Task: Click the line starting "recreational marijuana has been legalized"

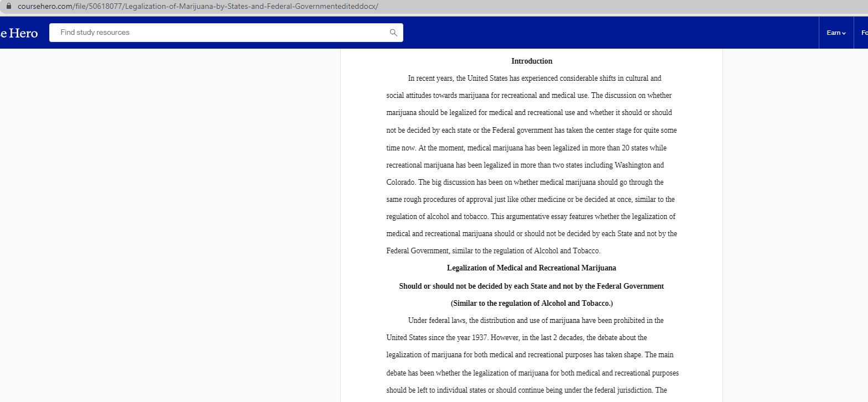Action: [525, 165]
